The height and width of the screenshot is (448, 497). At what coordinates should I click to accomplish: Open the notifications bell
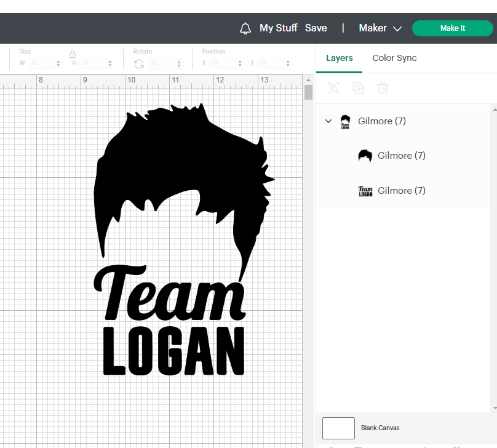[x=245, y=28]
